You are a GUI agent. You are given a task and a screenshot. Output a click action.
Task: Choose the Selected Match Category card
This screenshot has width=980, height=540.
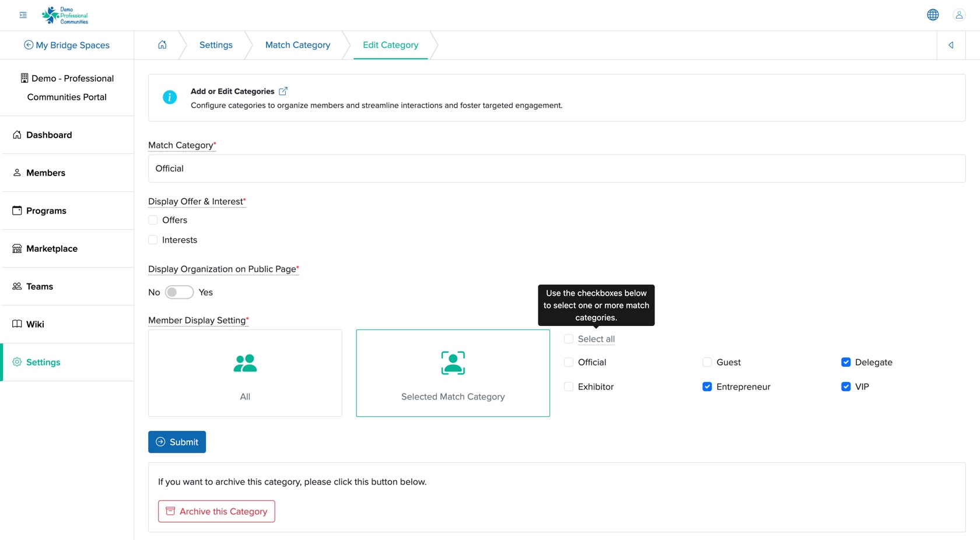pos(453,373)
